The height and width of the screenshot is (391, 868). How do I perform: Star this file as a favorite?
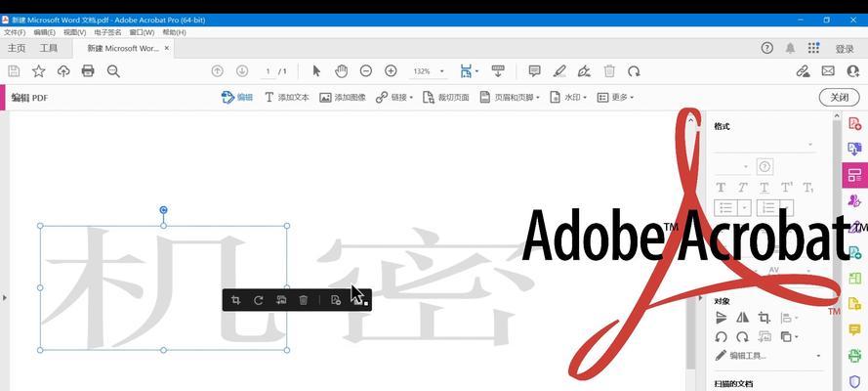tap(38, 71)
